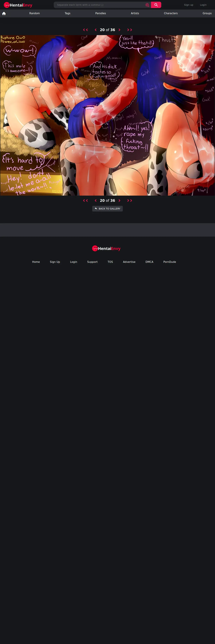This screenshot has width=215, height=644.
Task: Open the Random menu item
Action: (x=34, y=13)
